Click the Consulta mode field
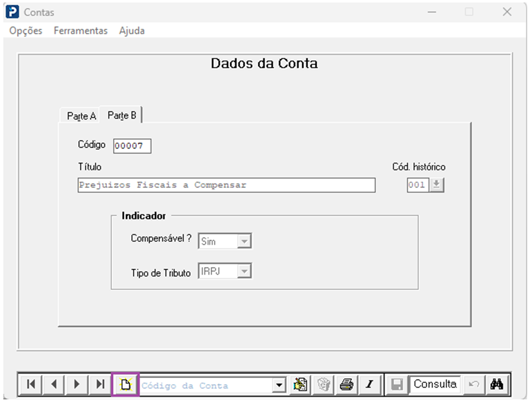 coord(435,385)
